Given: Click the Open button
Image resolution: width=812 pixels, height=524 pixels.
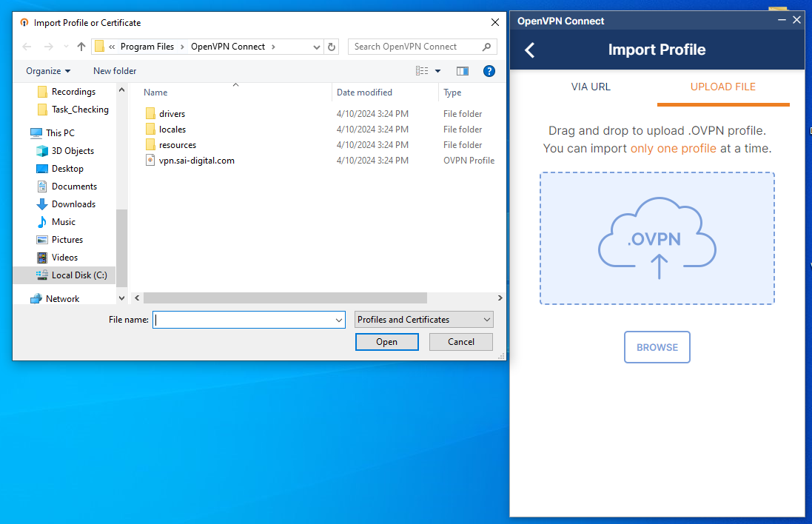Looking at the screenshot, I should pyautogui.click(x=386, y=341).
